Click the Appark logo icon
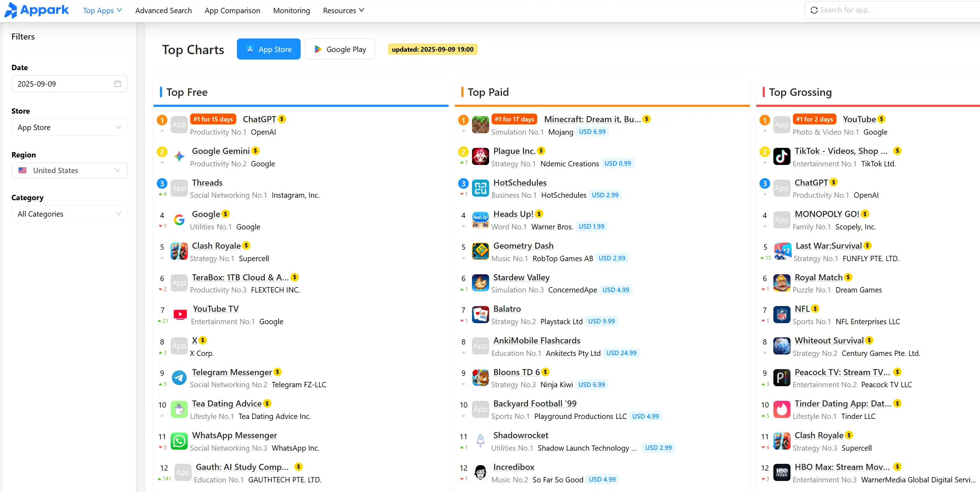 point(11,10)
